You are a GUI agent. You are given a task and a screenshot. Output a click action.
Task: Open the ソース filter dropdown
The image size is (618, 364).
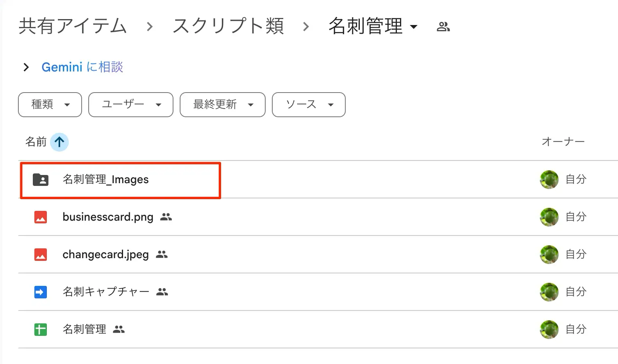point(309,105)
